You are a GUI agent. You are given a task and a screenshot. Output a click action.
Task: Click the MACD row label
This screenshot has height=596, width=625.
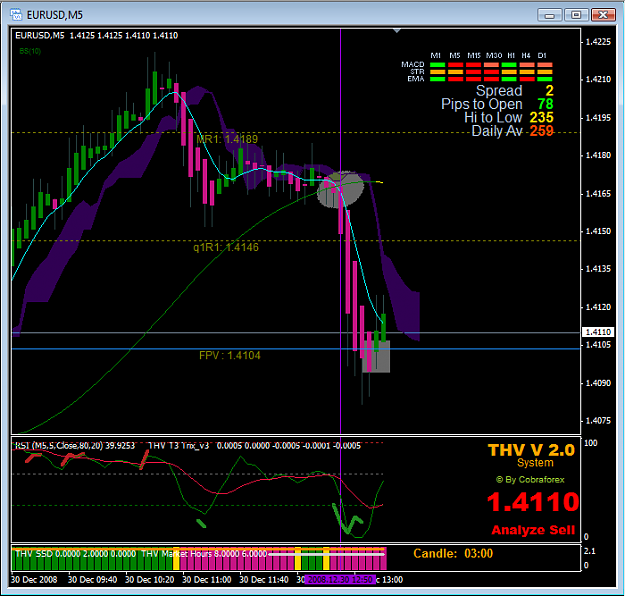tap(413, 64)
